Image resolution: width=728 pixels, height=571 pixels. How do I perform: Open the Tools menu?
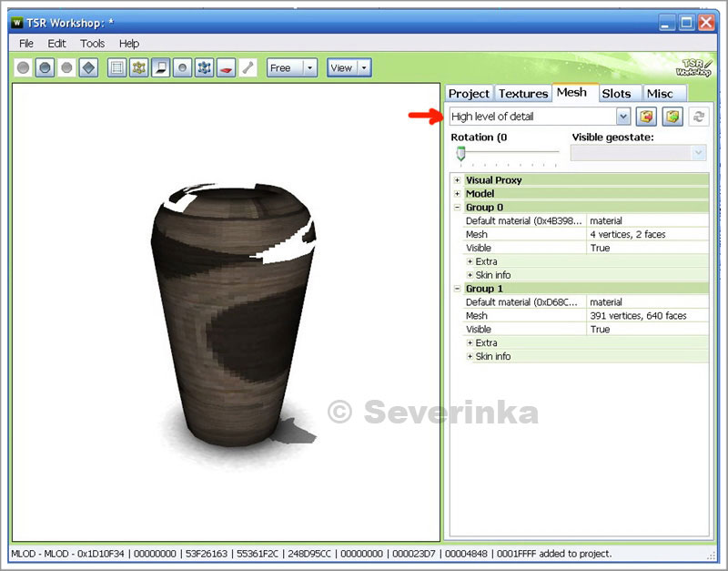coord(92,43)
